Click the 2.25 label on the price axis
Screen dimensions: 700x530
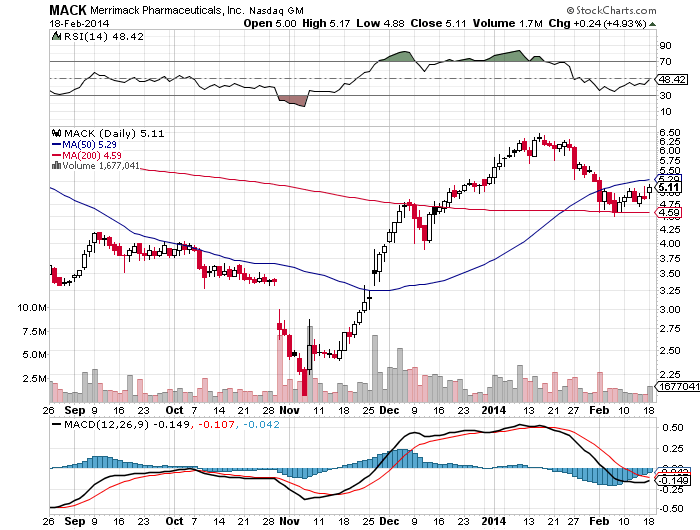[x=670, y=375]
